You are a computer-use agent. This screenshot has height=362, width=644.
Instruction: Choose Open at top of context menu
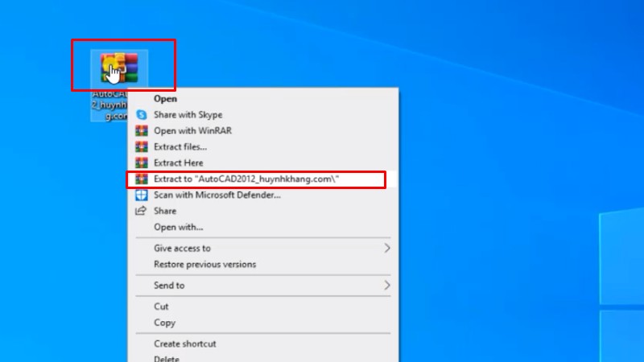(x=165, y=99)
